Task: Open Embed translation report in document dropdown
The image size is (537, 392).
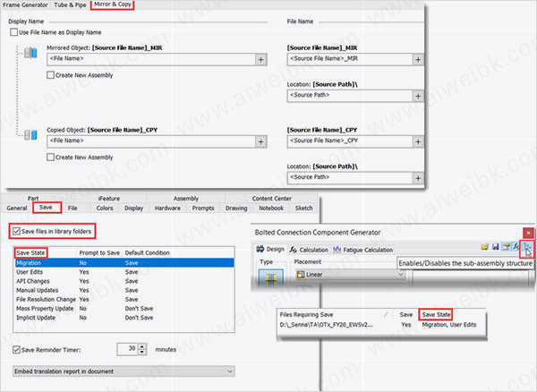Action: (124, 371)
